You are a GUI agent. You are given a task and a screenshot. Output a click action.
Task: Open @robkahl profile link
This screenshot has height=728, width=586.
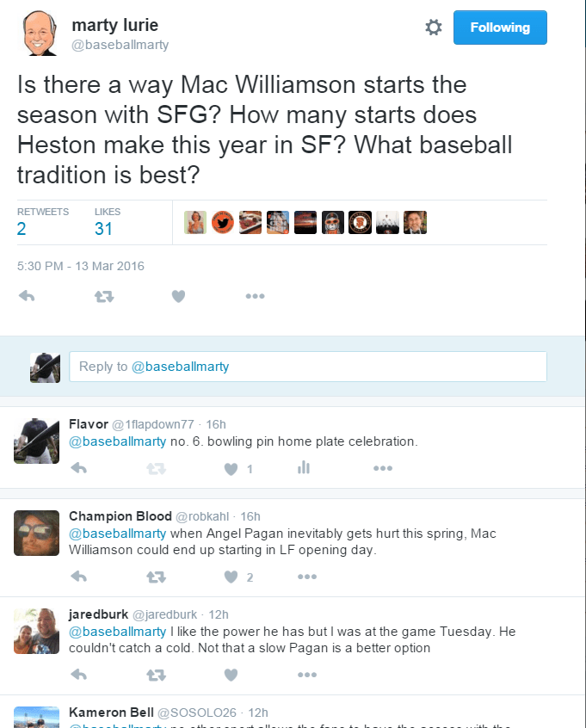point(202,516)
